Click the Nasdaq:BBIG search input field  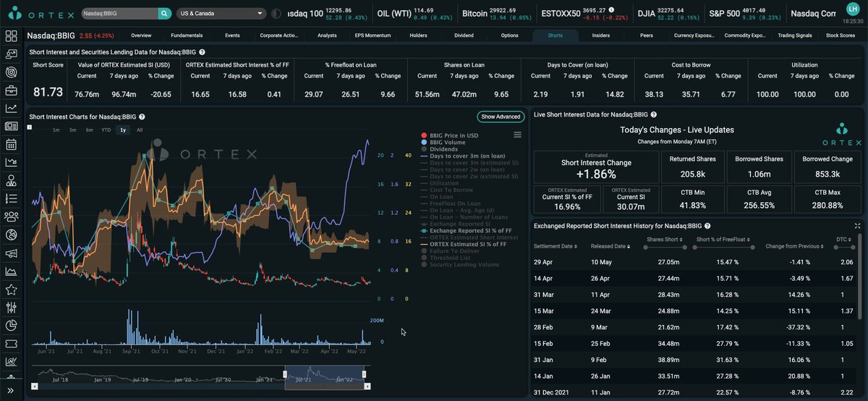point(119,13)
